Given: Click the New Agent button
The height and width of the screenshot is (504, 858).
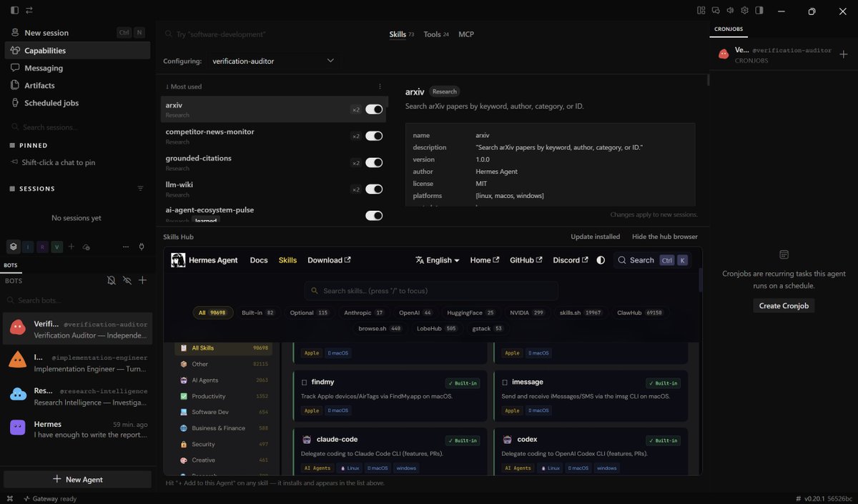Looking at the screenshot, I should click(x=77, y=479).
